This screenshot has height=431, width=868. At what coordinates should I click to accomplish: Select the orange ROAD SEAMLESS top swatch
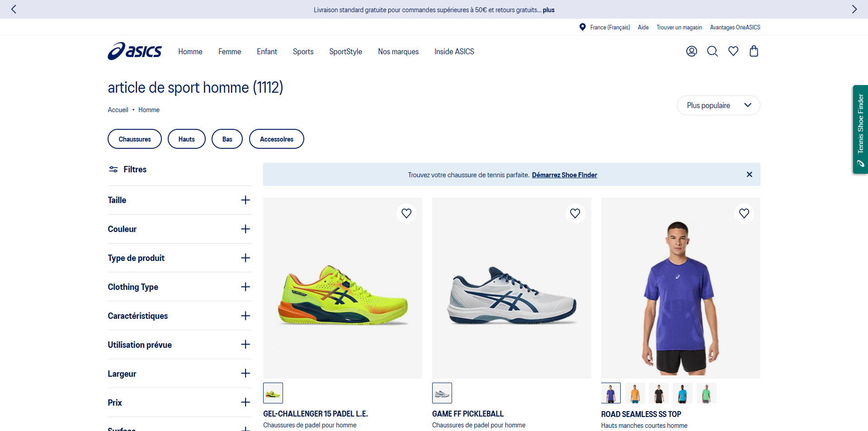tap(635, 393)
